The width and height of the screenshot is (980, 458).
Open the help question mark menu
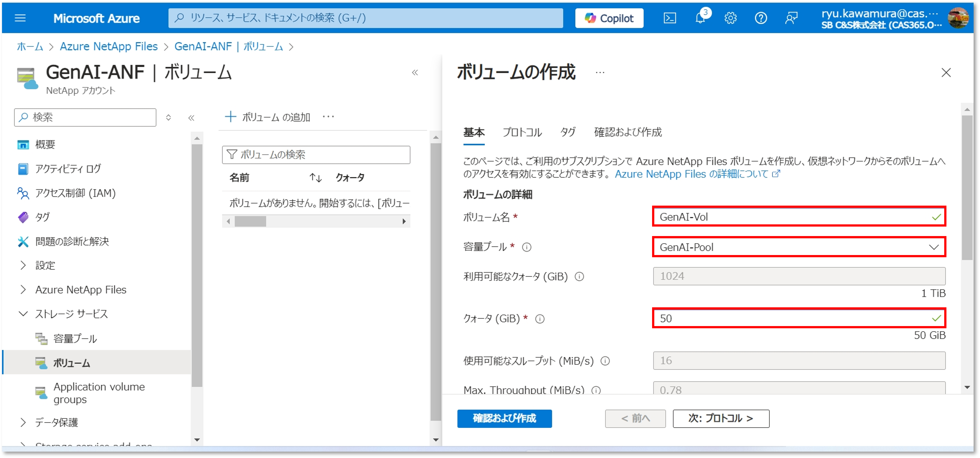click(x=761, y=18)
